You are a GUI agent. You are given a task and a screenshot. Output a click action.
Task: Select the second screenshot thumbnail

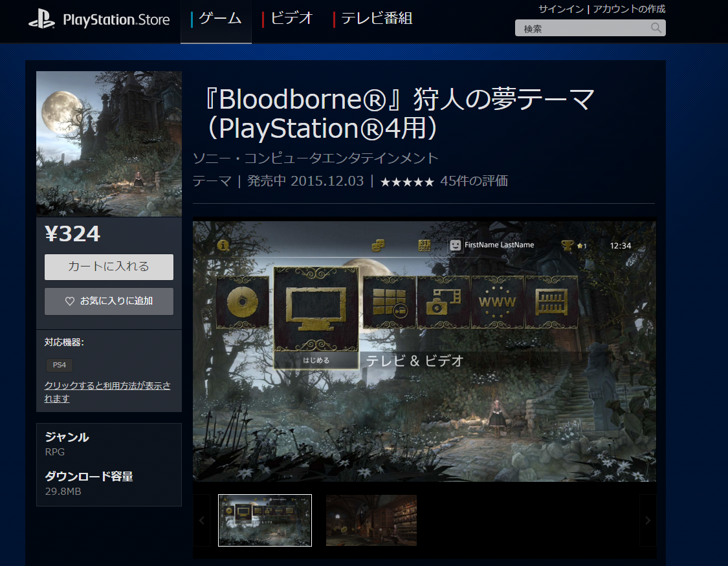[371, 520]
